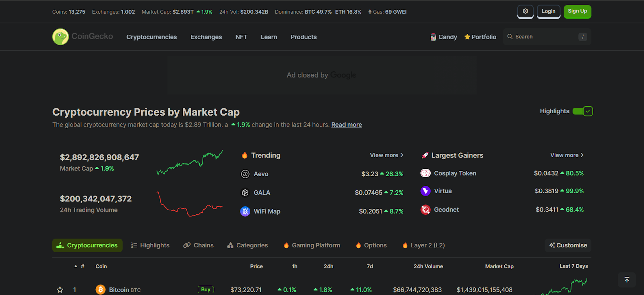Click the Aevo coin icon

[x=245, y=174]
